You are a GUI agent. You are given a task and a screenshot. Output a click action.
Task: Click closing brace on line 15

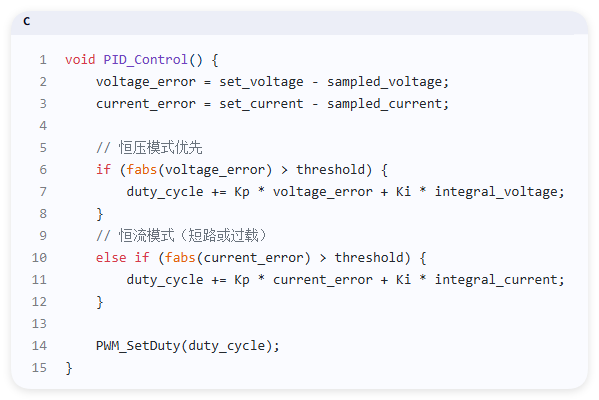(x=69, y=368)
